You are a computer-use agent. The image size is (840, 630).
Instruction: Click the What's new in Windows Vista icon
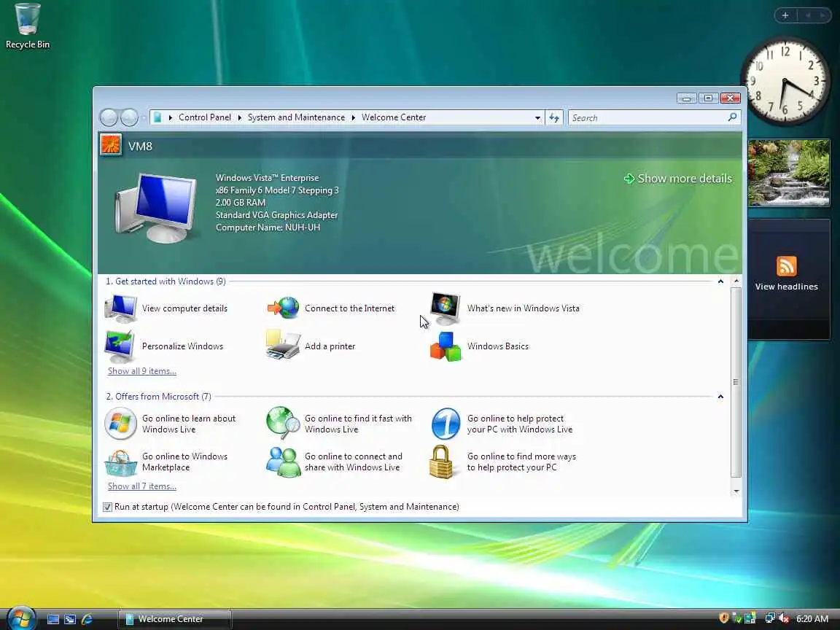[x=446, y=308]
